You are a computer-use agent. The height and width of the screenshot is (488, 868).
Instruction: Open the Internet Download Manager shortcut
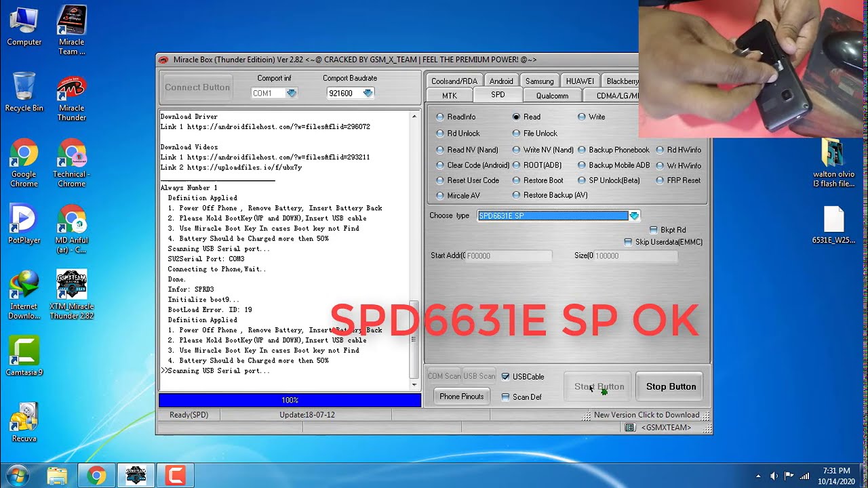(x=24, y=295)
